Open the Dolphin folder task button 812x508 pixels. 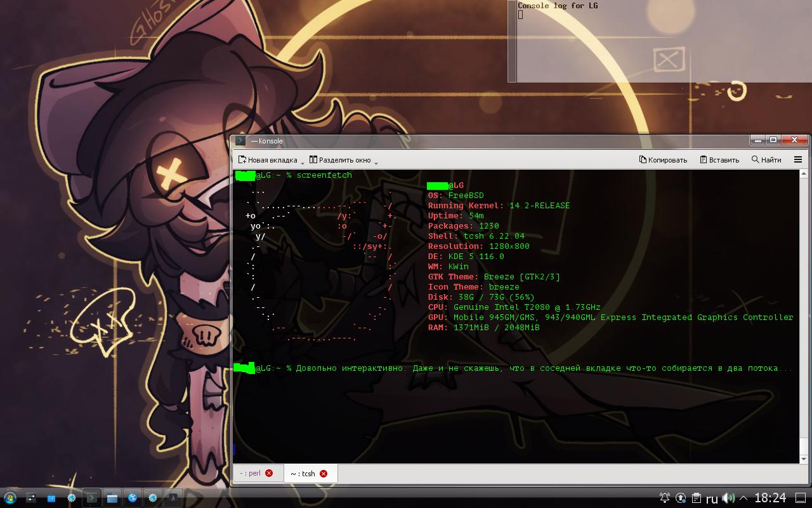point(112,498)
